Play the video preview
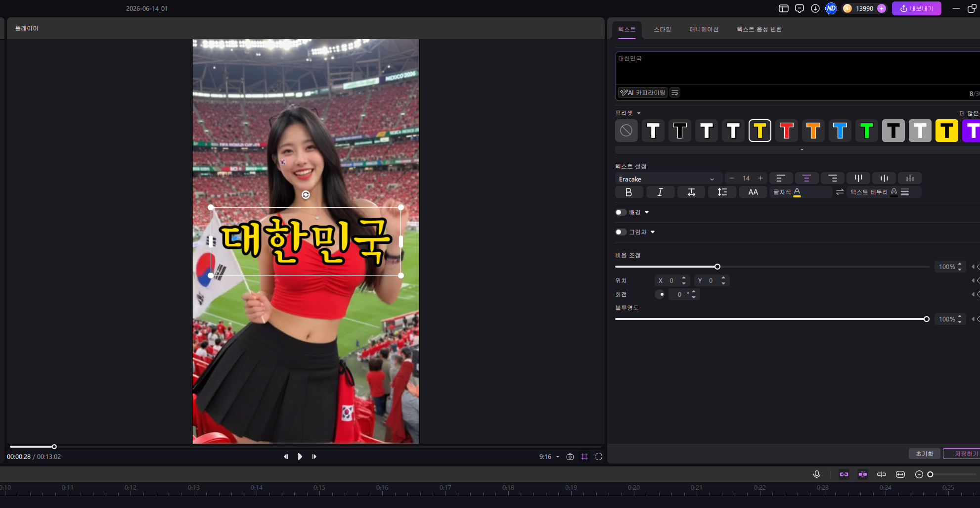Screen dimensions: 980x508 300,457
